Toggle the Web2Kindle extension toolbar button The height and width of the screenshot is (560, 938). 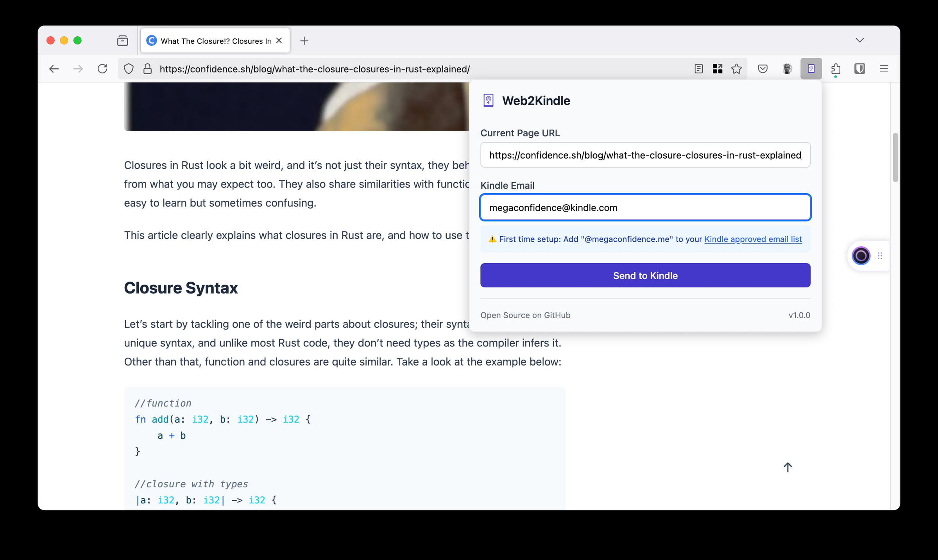[x=811, y=69]
